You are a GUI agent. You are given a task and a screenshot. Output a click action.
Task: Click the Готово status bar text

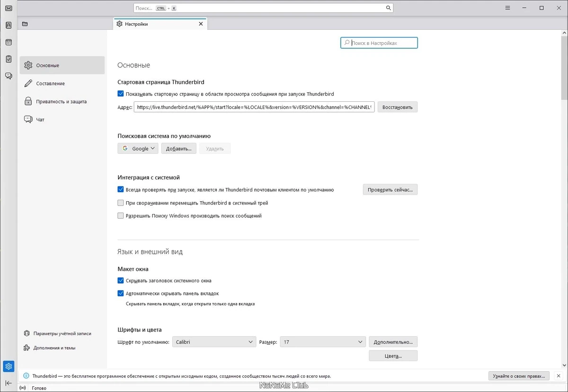(39, 388)
